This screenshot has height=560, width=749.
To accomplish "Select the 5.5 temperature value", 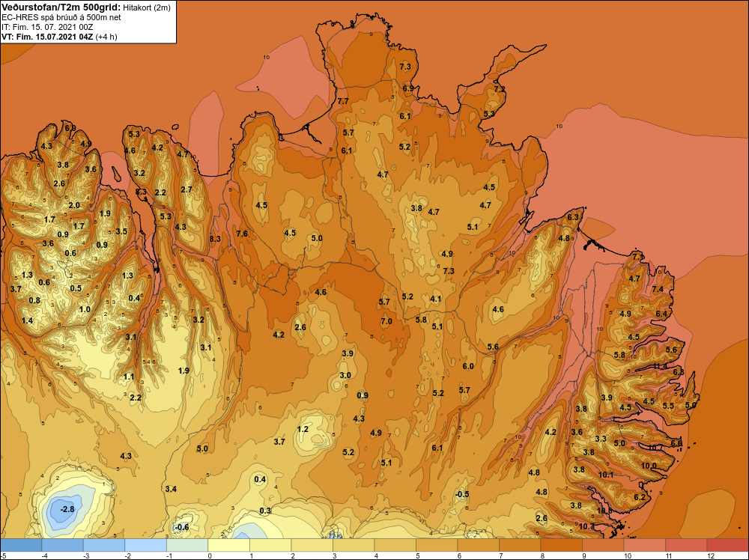I will (668, 406).
